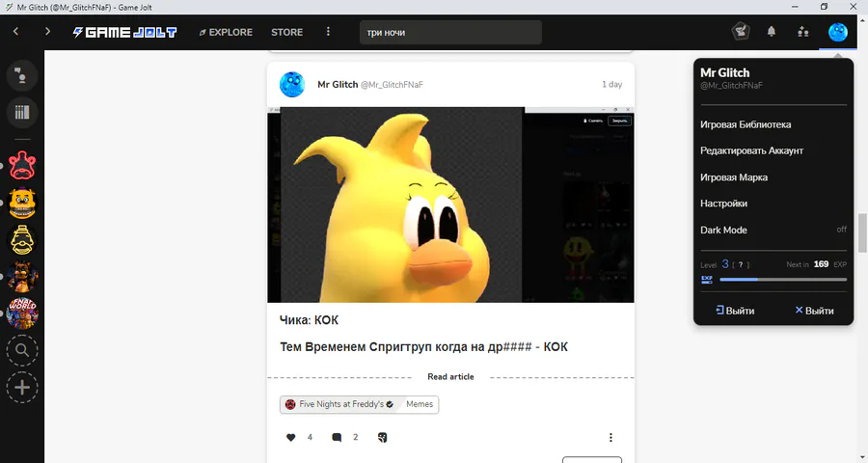The width and height of the screenshot is (868, 463).
Task: Go back with the left arrow
Action: point(15,32)
